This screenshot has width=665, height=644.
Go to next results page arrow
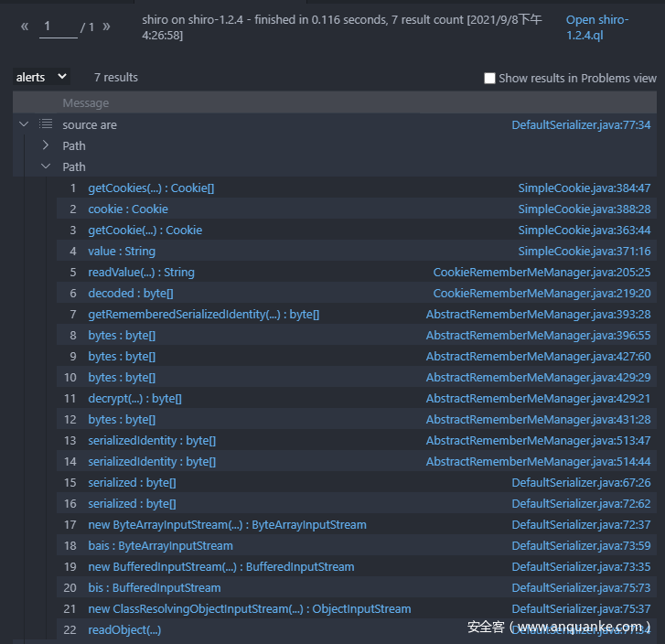coord(106,27)
